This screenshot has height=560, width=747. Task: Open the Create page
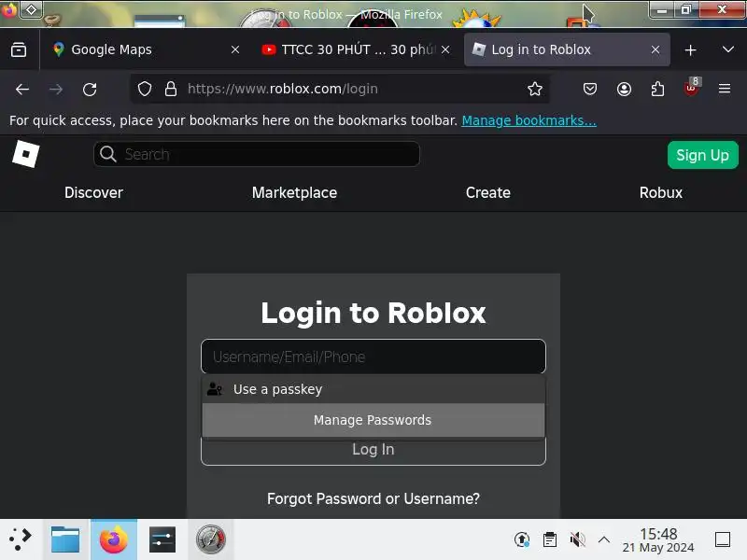487,193
